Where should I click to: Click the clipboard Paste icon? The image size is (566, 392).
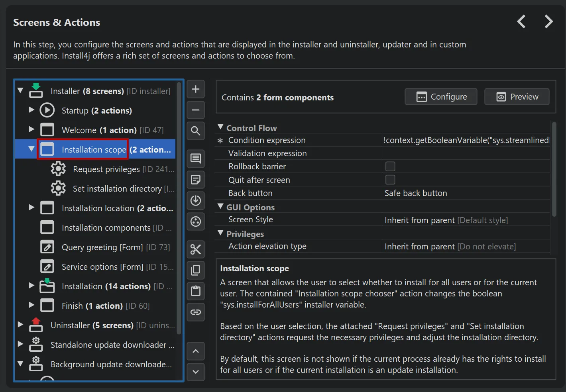(x=196, y=291)
